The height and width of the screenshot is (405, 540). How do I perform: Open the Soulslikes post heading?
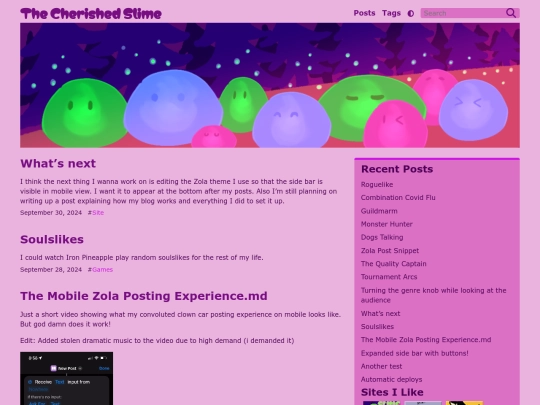pyautogui.click(x=52, y=239)
